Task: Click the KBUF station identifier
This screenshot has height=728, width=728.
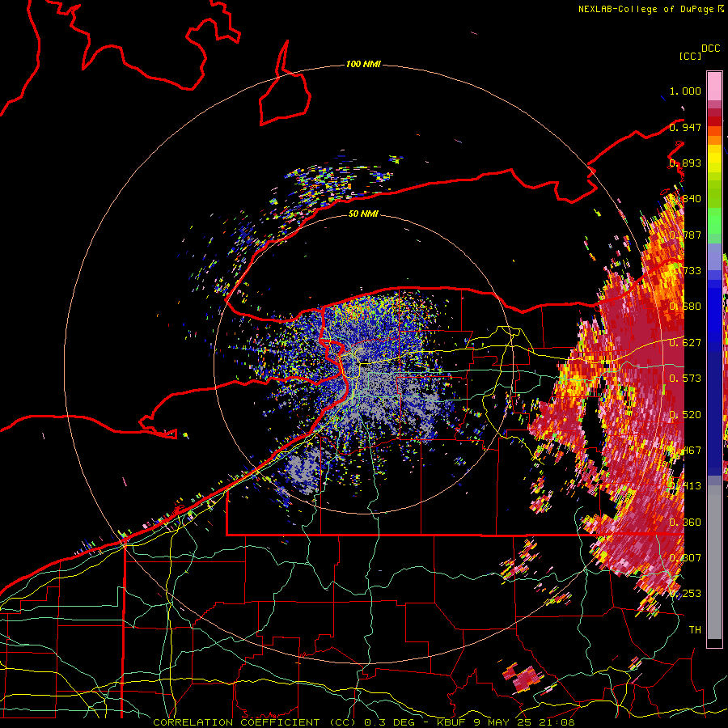Action: point(451,722)
